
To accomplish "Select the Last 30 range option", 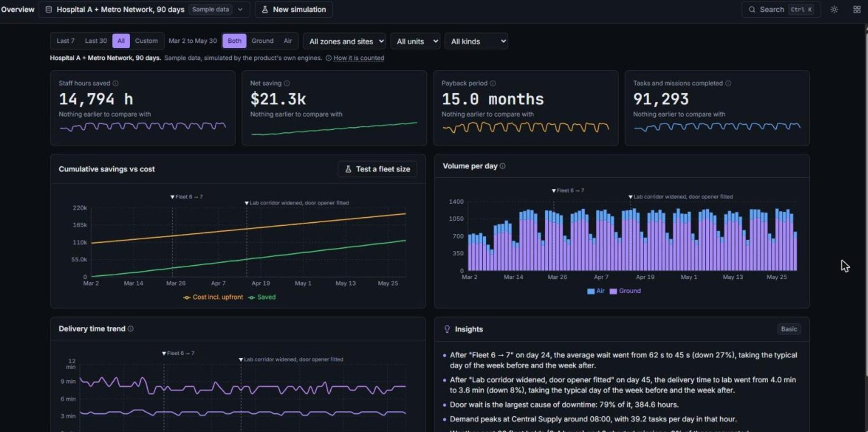I will (x=96, y=41).
